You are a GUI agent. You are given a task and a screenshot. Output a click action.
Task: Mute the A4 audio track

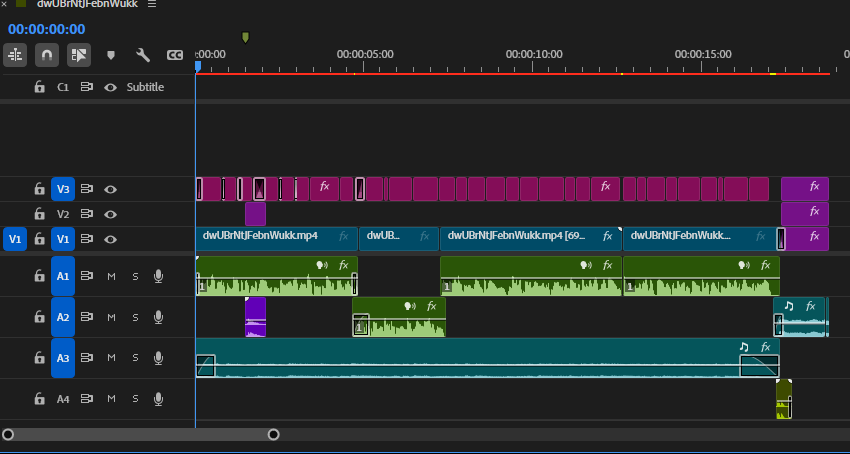coord(111,399)
